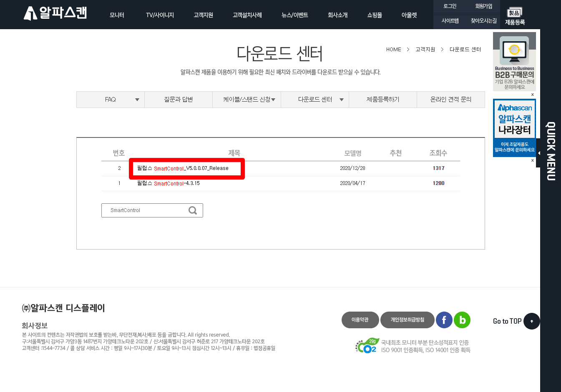This screenshot has height=392, width=561.
Task: Open SmartControl_V5.0.0.07_Release post
Action: pyautogui.click(x=183, y=168)
